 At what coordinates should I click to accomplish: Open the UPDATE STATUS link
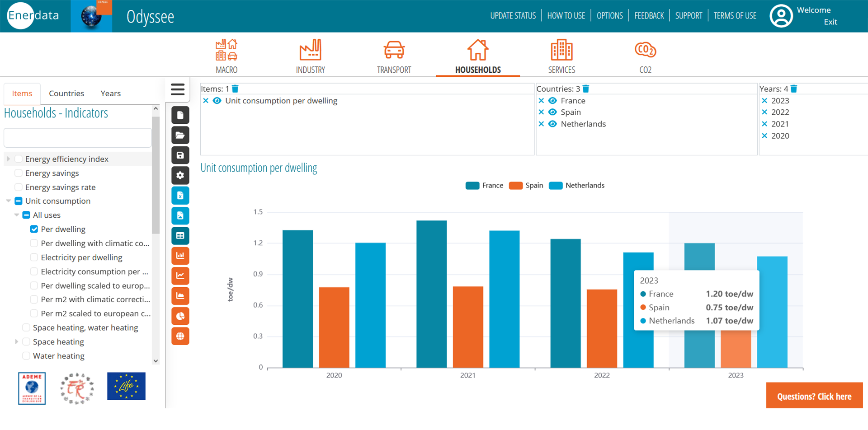coord(513,16)
